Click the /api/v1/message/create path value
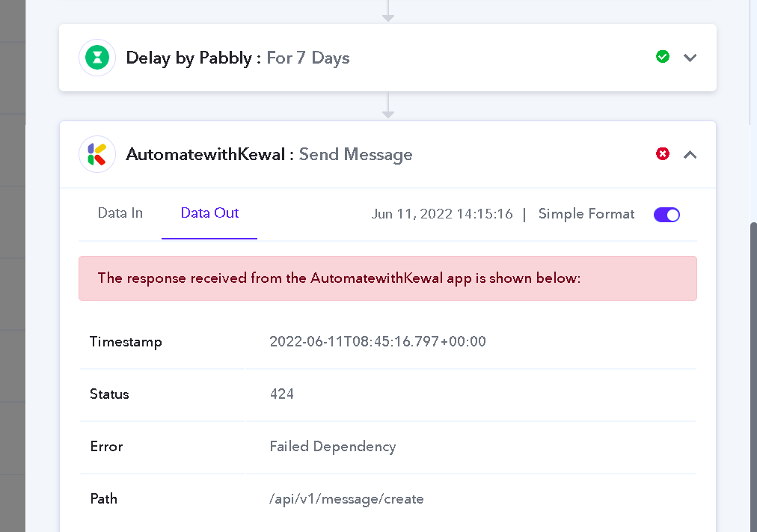The image size is (757, 532). coord(346,498)
